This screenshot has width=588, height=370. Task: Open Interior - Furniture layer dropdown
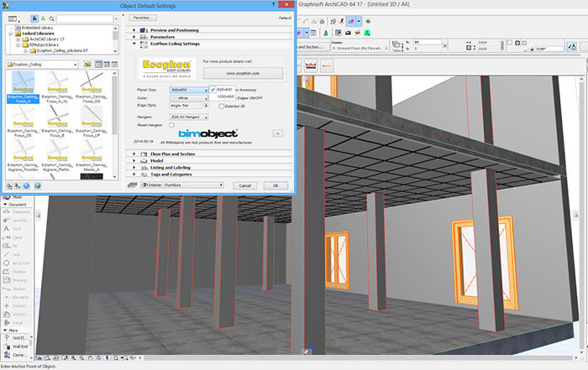[182, 185]
